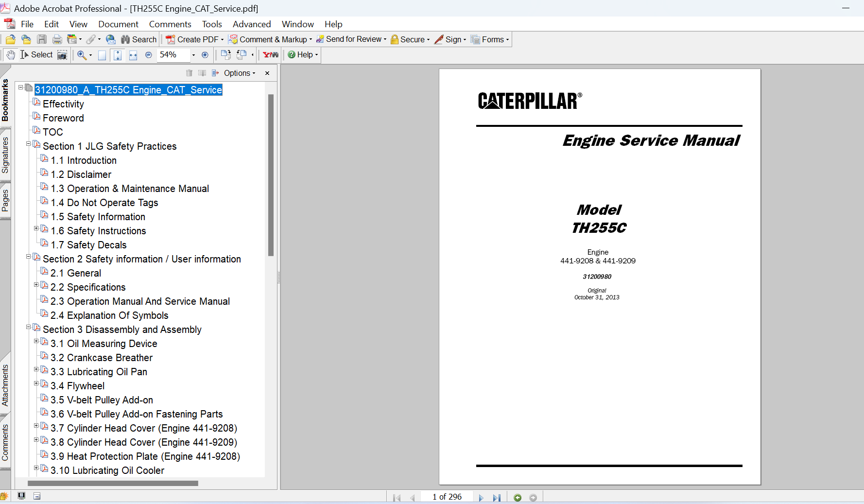The width and height of the screenshot is (864, 504).
Task: Toggle Fit Width view
Action: pyautogui.click(x=133, y=55)
